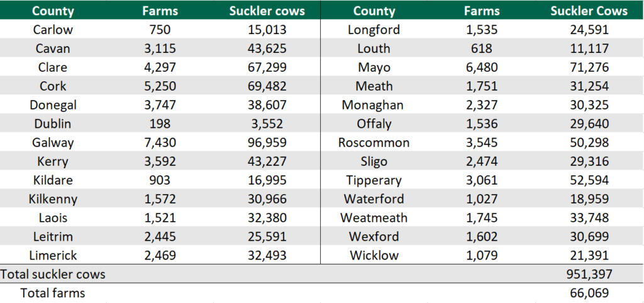Click the Roscommon county cell
644x303 pixels.
pyautogui.click(x=374, y=142)
